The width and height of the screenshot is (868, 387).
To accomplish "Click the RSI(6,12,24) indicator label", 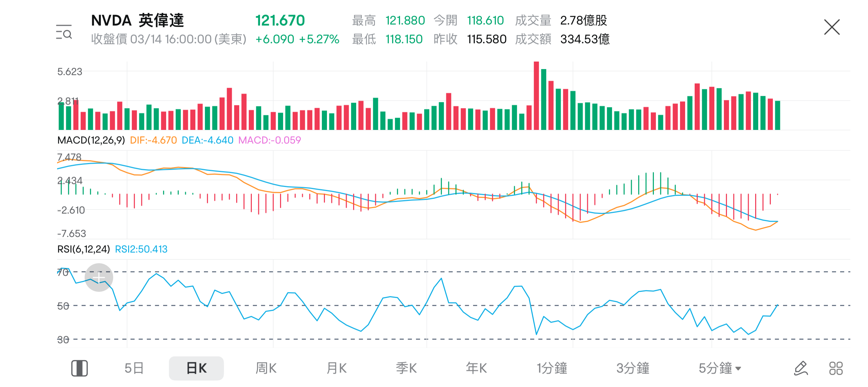I will pos(84,249).
